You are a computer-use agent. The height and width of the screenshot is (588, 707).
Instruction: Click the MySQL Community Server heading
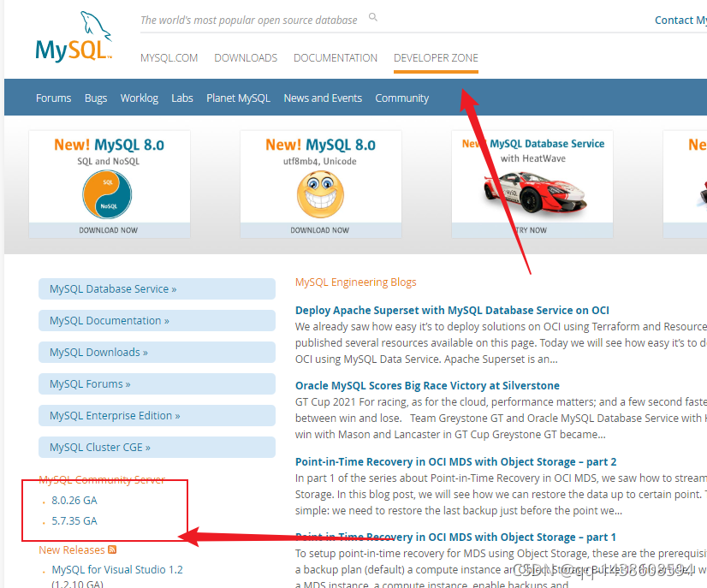tap(102, 479)
